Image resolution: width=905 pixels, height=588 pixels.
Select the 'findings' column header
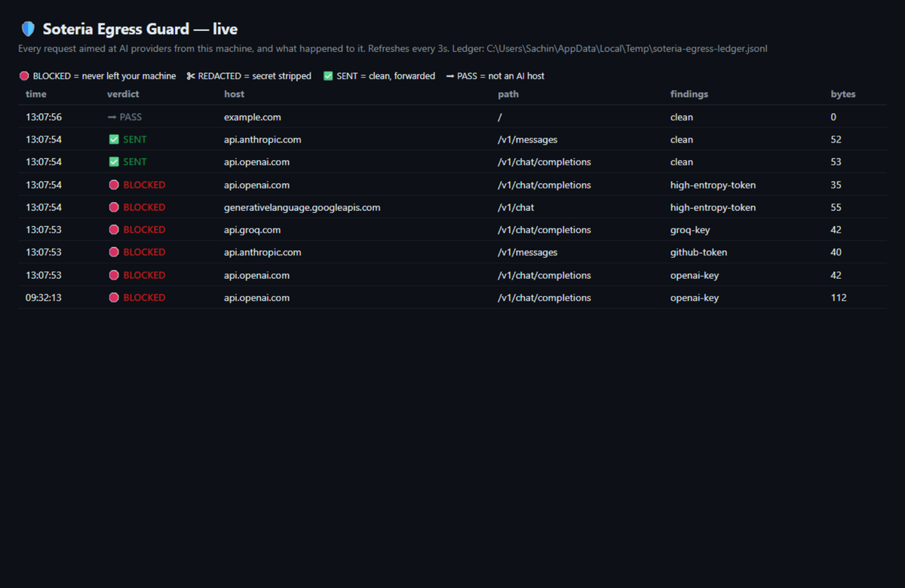[x=689, y=94]
